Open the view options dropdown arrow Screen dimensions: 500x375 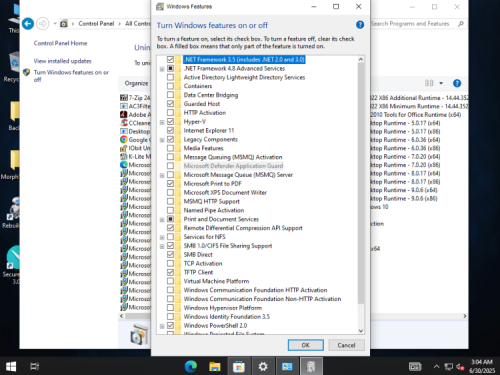(441, 83)
